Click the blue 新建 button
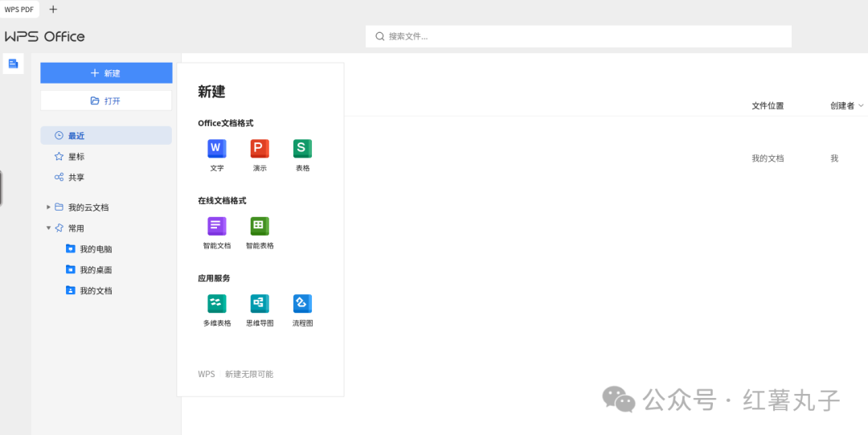The height and width of the screenshot is (435, 868). click(106, 73)
